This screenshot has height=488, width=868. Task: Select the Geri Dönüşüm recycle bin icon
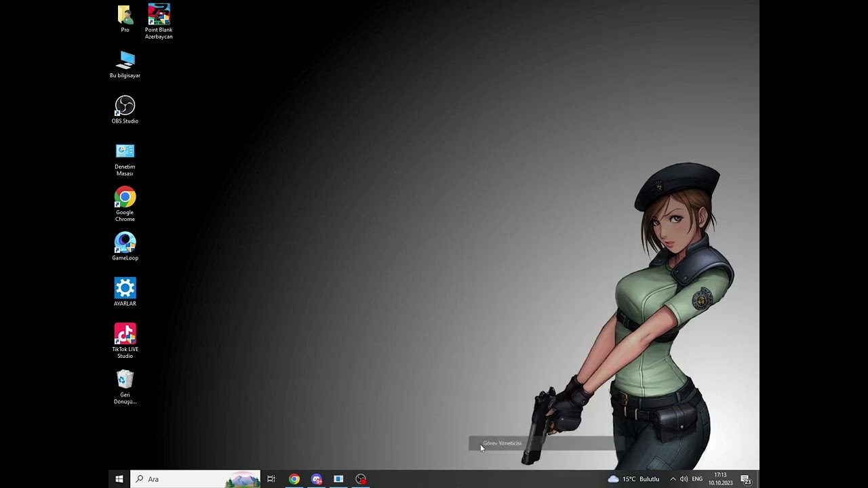pos(125,387)
